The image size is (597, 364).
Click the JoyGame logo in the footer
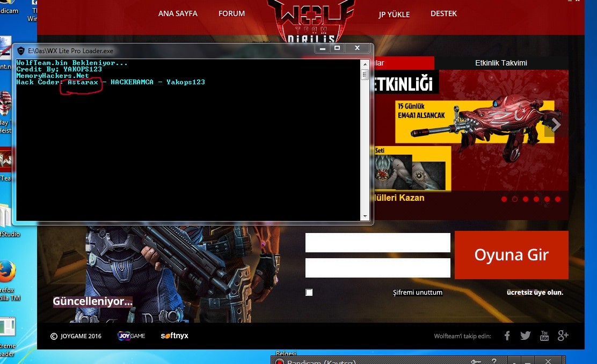(132, 336)
